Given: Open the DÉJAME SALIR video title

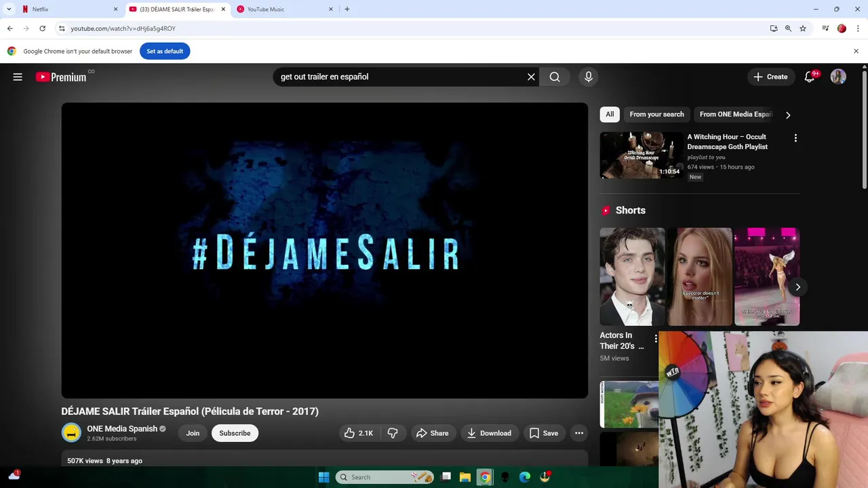Looking at the screenshot, I should pyautogui.click(x=190, y=411).
